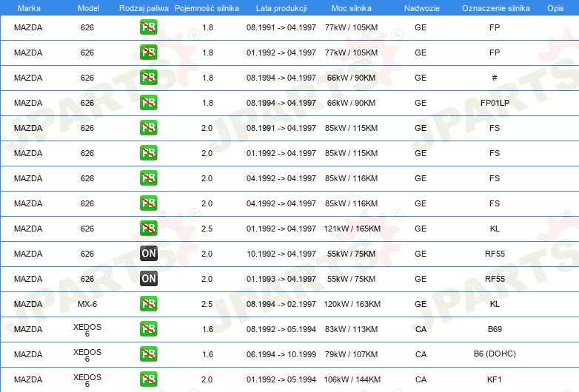Click the petrol icon for 121kW / 165KM row
579x392 pixels.
point(148,229)
